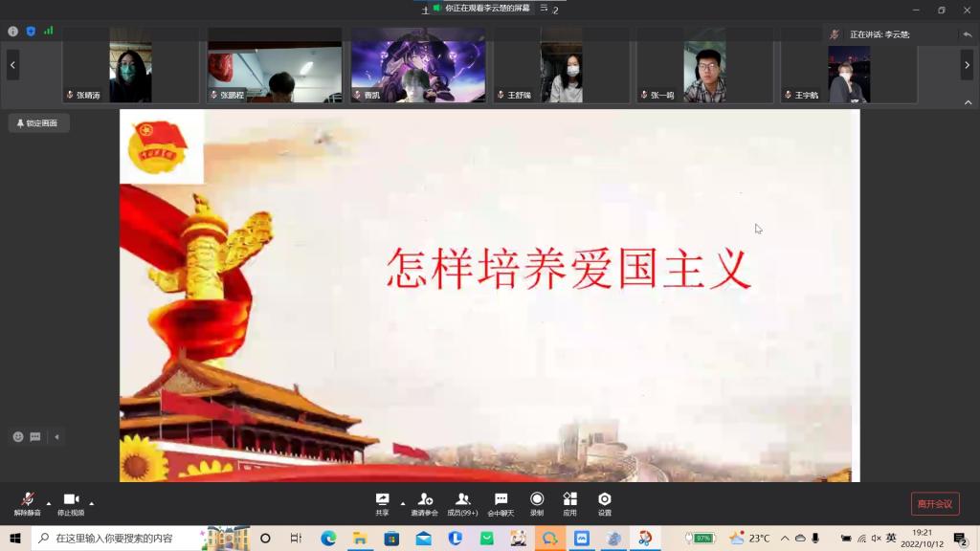Expand share options arrow next to 共享
980x551 pixels.
click(x=403, y=503)
